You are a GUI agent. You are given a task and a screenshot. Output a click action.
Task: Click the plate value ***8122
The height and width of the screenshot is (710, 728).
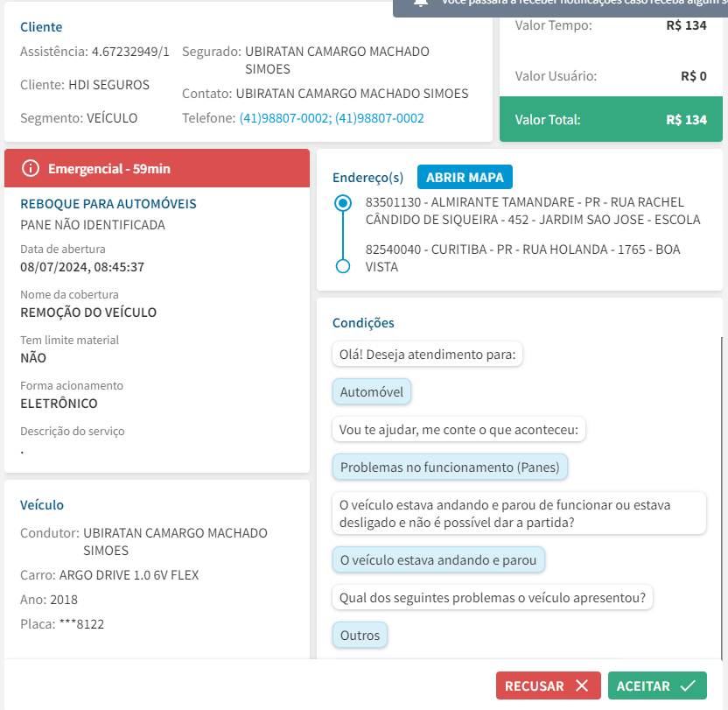[x=81, y=623]
